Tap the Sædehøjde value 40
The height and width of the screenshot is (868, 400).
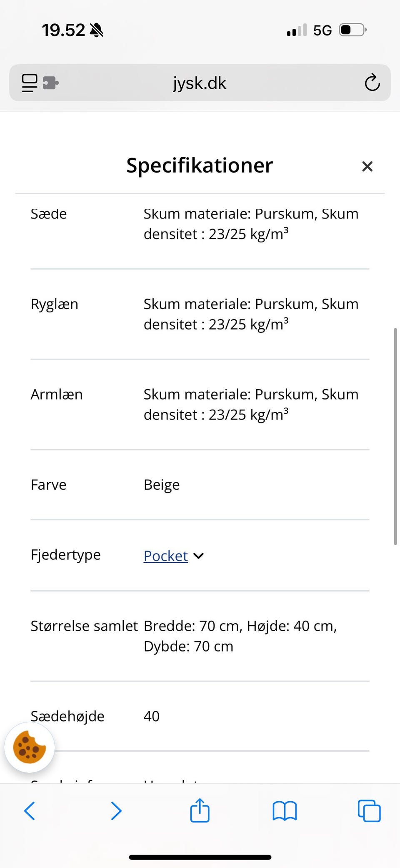coord(151,716)
